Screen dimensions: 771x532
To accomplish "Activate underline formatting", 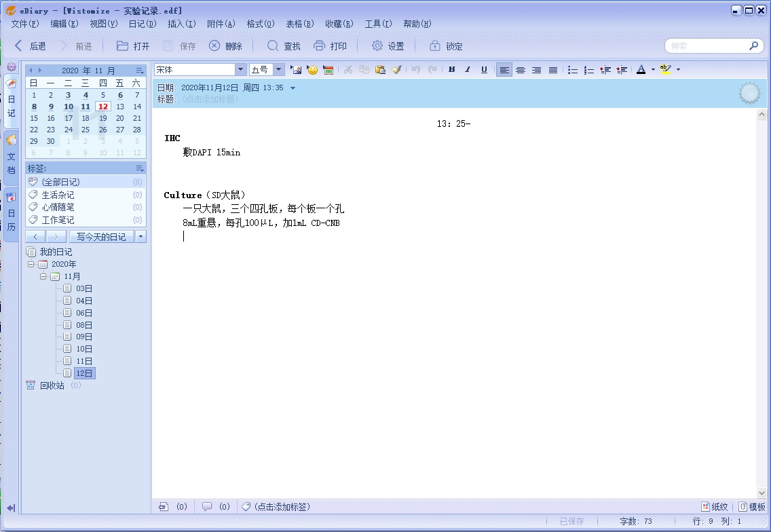I will (483, 69).
